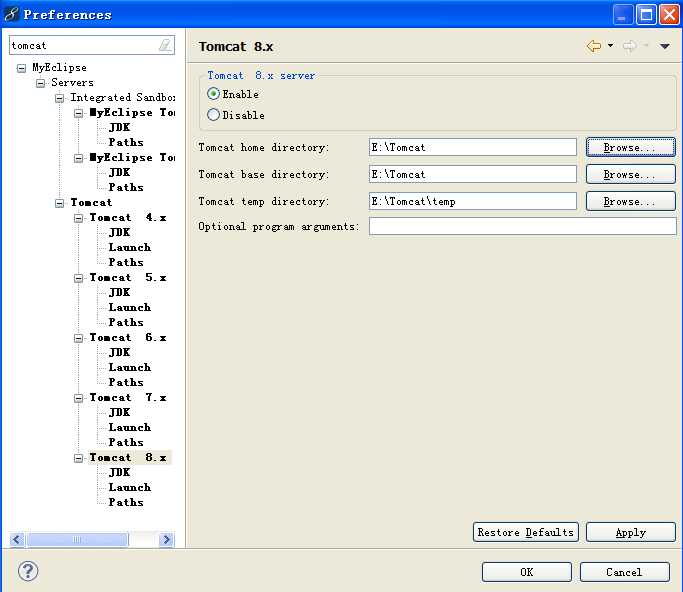Select Launch under Tomcat 8.x
Screen dimensions: 683x592
(130, 487)
